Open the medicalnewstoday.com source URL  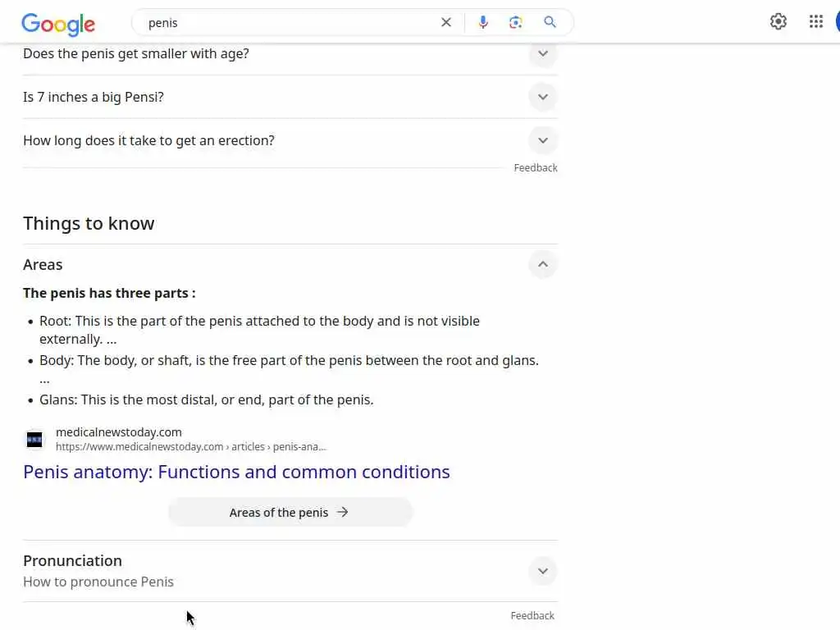click(190, 447)
